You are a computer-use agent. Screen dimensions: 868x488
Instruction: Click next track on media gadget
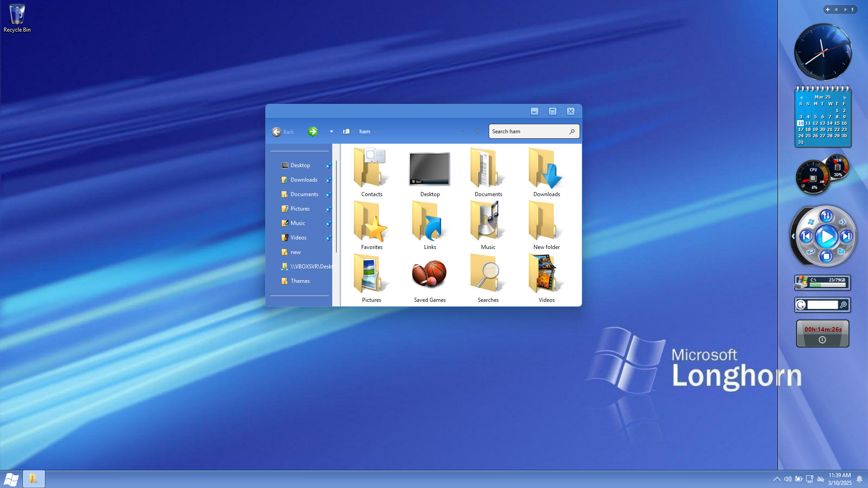tap(846, 236)
